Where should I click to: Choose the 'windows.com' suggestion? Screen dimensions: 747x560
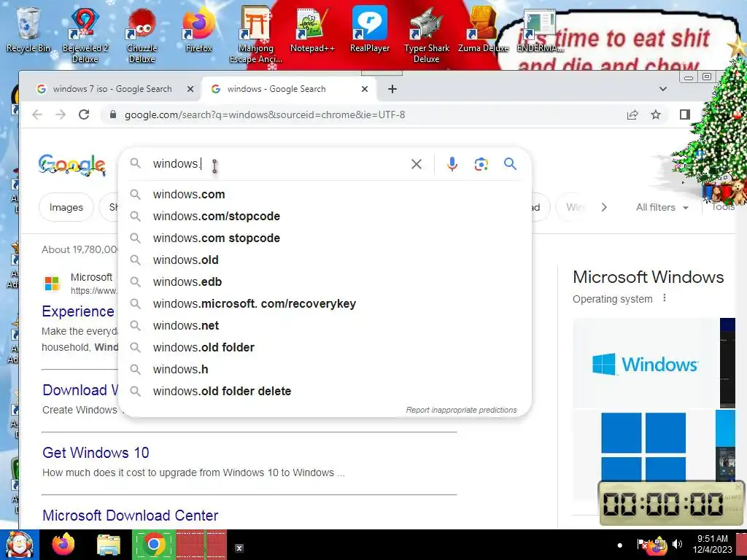tap(325, 194)
